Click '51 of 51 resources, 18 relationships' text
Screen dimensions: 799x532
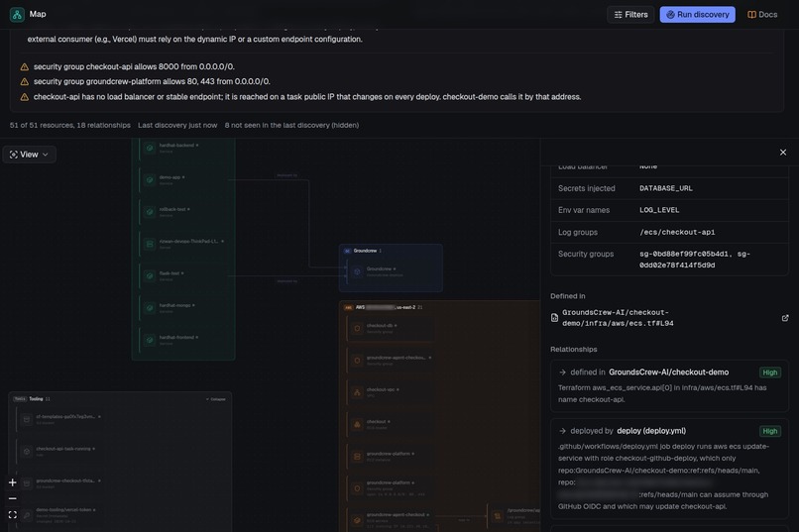[x=69, y=125]
